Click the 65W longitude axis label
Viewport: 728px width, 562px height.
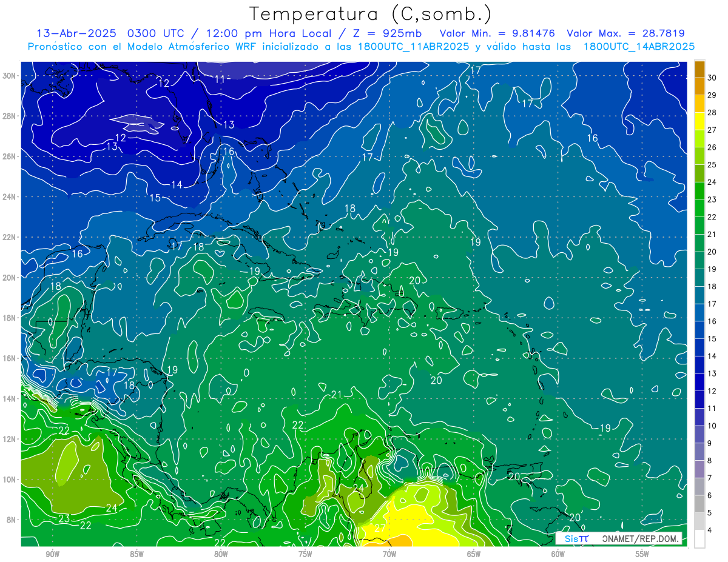(474, 554)
